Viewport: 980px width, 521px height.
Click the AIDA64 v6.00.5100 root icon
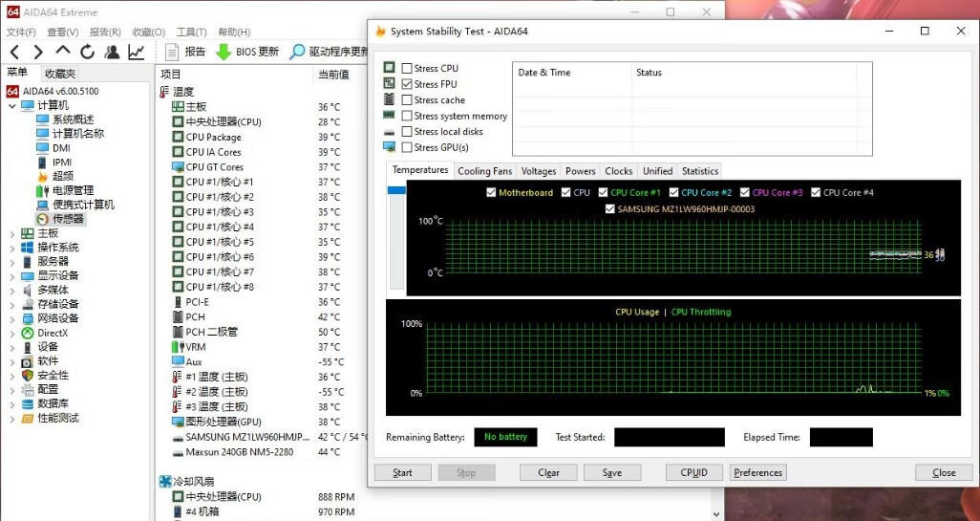click(12, 92)
